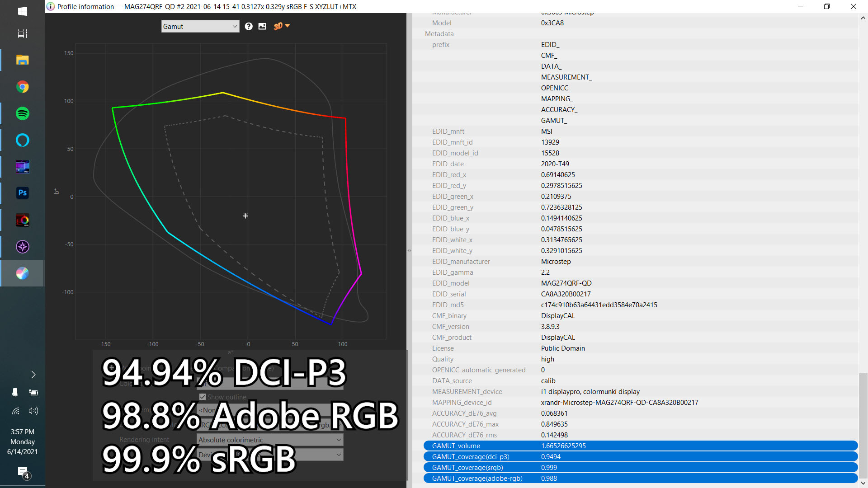This screenshot has width=868, height=488.
Task: Click the EDID_red_x value 0.69140625
Action: point(558,174)
